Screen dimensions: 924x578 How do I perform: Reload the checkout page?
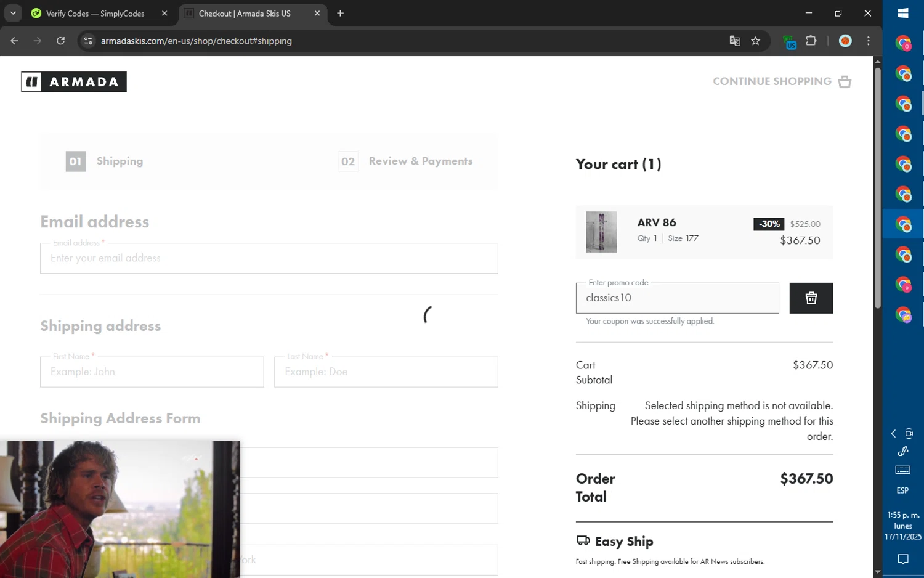[60, 41]
